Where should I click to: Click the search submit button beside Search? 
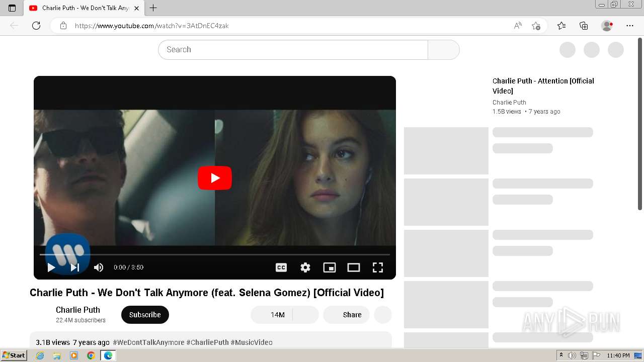443,50
